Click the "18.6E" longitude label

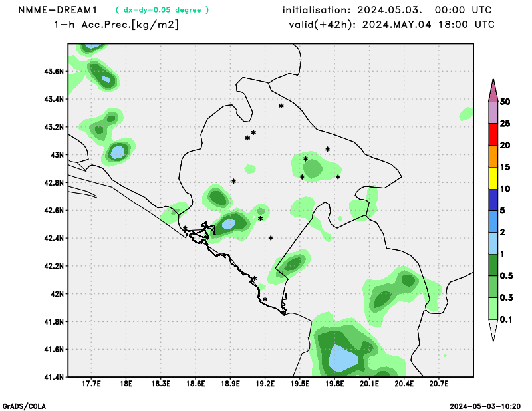tap(196, 384)
